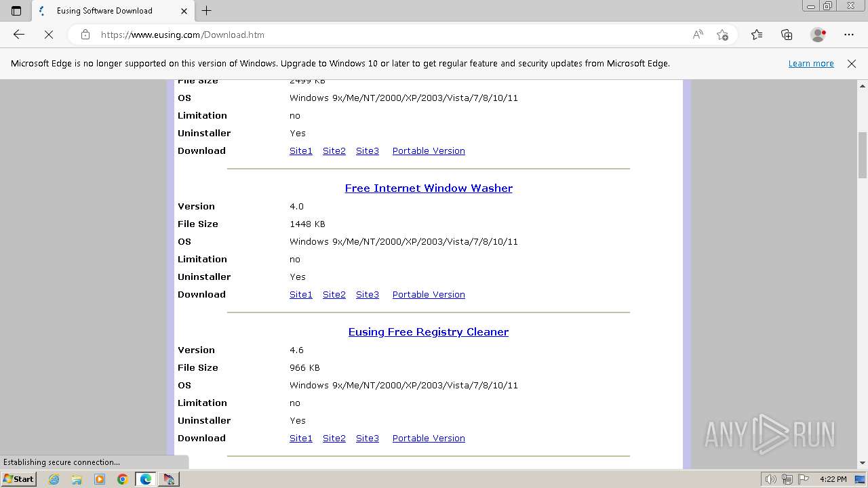Open Windows Media Player from taskbar
The image size is (868, 488).
[100, 479]
